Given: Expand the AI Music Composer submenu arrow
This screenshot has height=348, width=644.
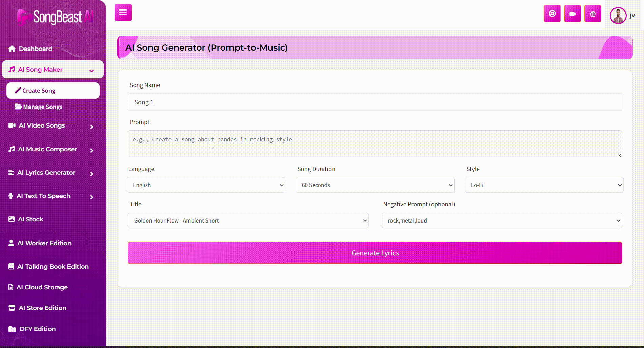Looking at the screenshot, I should (x=92, y=150).
